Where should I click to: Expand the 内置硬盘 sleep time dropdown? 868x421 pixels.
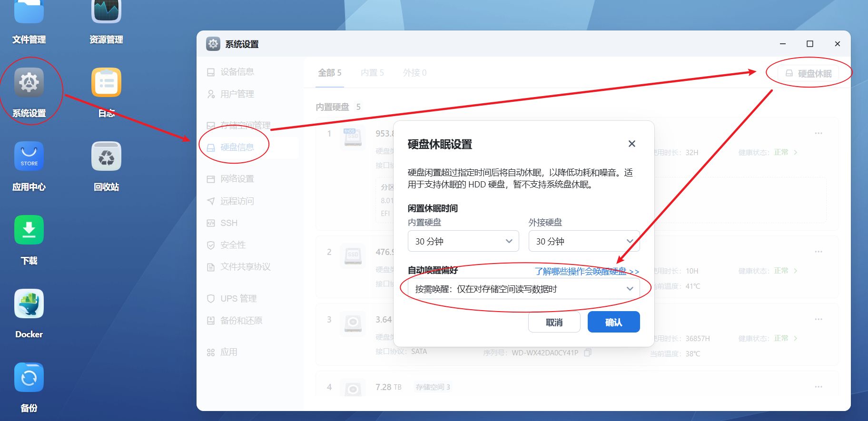463,241
